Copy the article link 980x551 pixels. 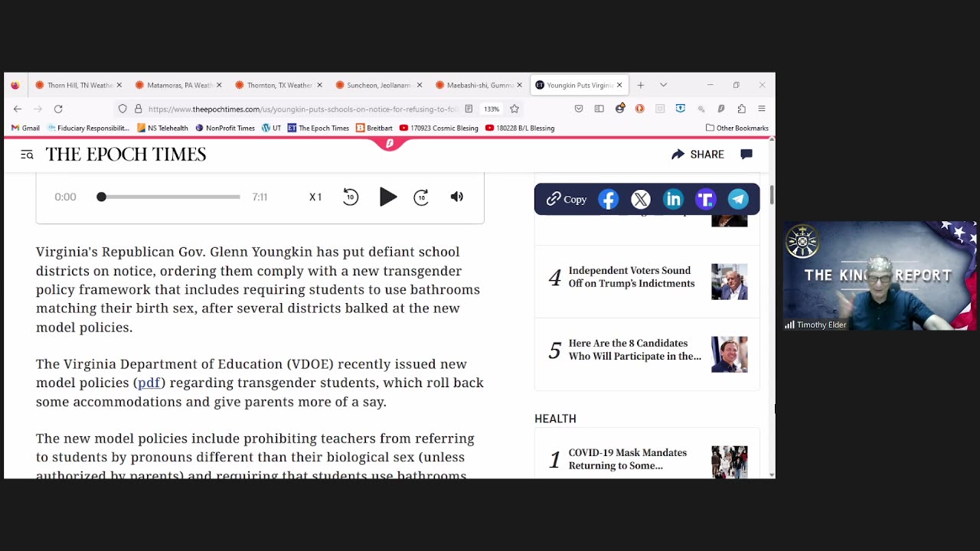click(x=567, y=199)
